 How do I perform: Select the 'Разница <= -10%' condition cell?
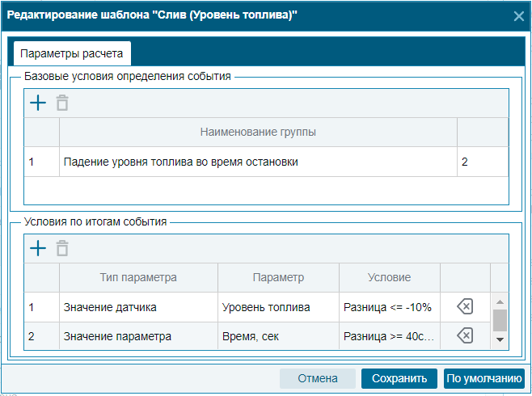click(x=390, y=307)
